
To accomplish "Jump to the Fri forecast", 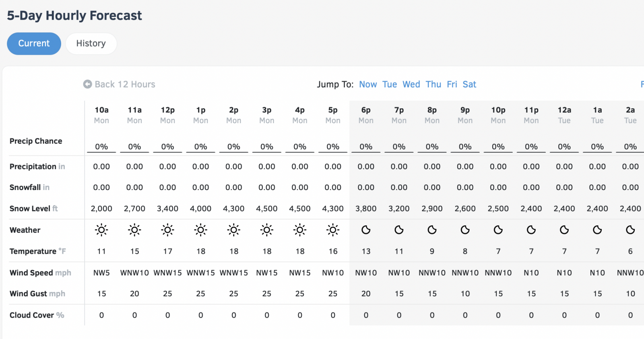I will [x=452, y=84].
